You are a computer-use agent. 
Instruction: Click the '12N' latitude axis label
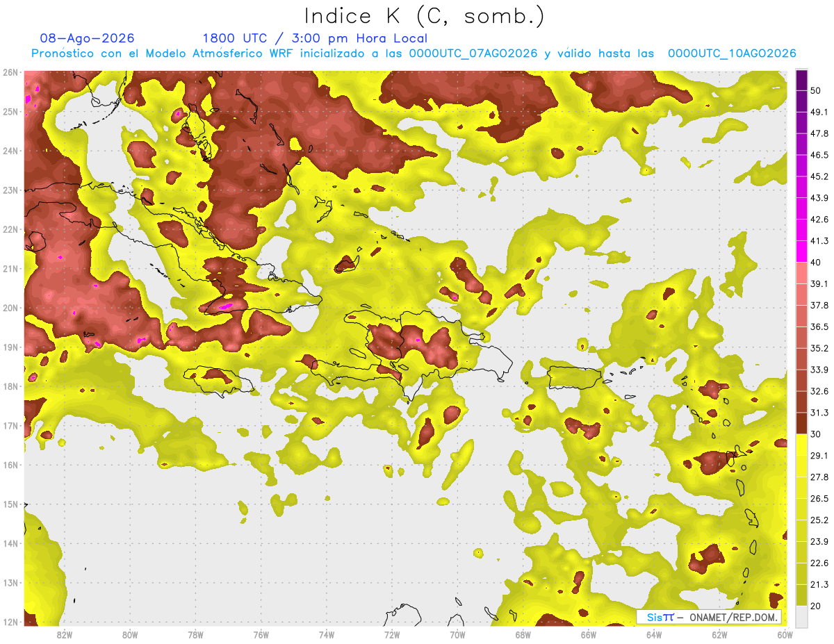point(10,622)
